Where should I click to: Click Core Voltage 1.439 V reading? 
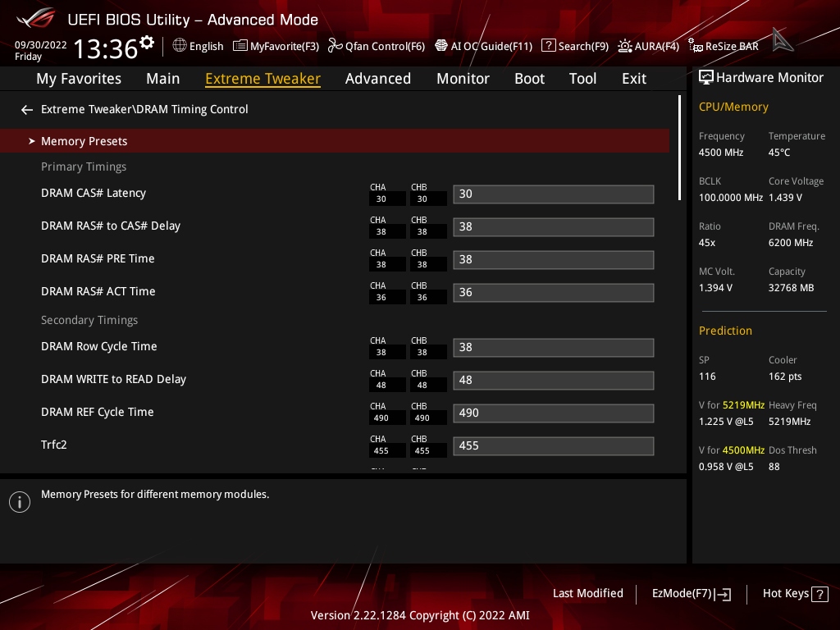coord(785,198)
